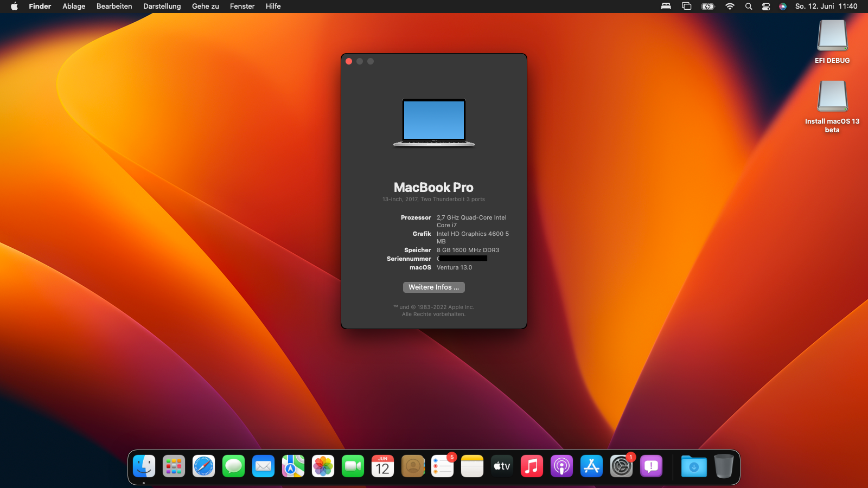Open Calendar showing June 12

(382, 466)
